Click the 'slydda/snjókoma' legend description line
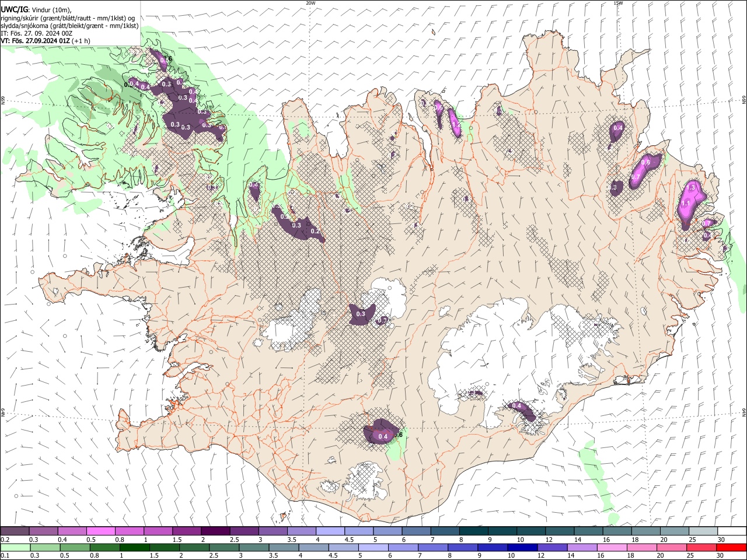The width and height of the screenshot is (747, 560). [x=69, y=26]
